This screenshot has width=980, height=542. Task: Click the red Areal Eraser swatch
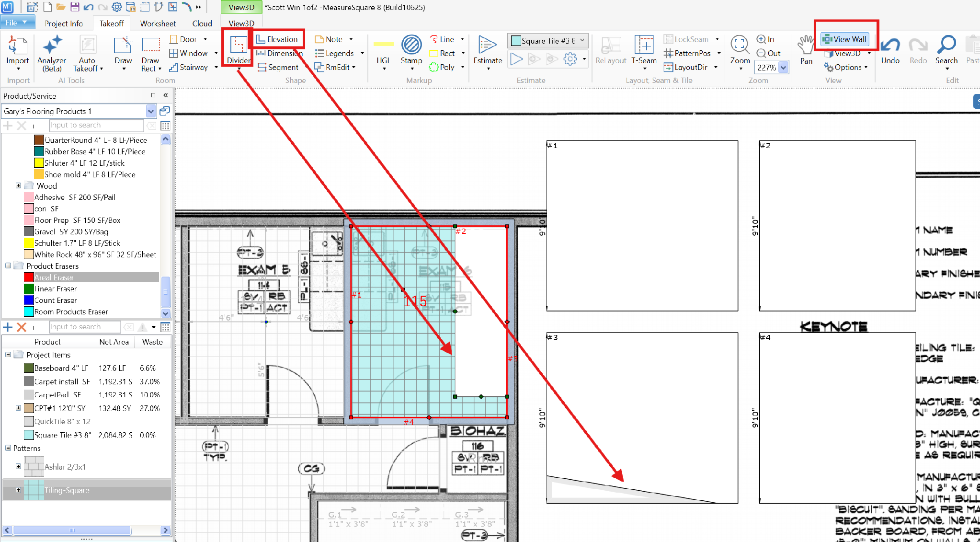pos(29,277)
